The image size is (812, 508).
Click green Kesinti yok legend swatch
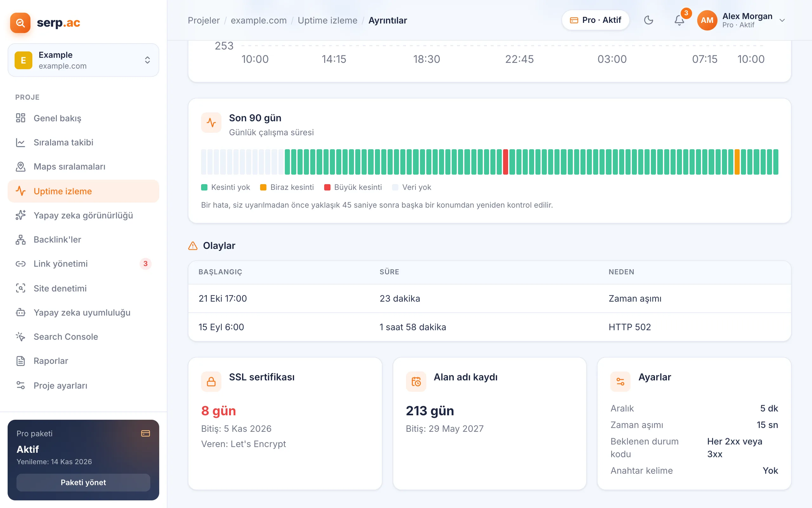[x=204, y=187]
